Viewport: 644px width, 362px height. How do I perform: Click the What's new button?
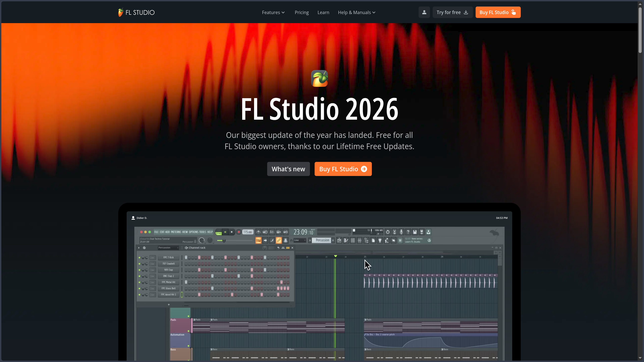288,169
